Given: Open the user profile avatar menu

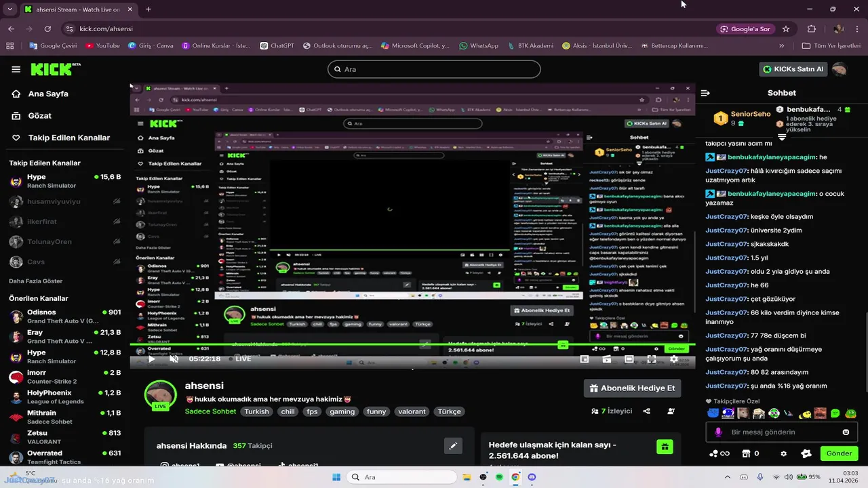Looking at the screenshot, I should tap(840, 69).
